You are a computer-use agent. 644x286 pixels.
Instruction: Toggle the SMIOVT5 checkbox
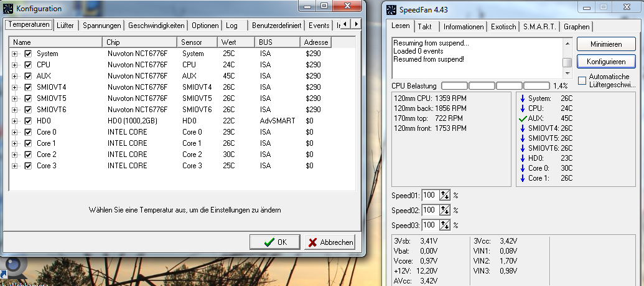29,99
